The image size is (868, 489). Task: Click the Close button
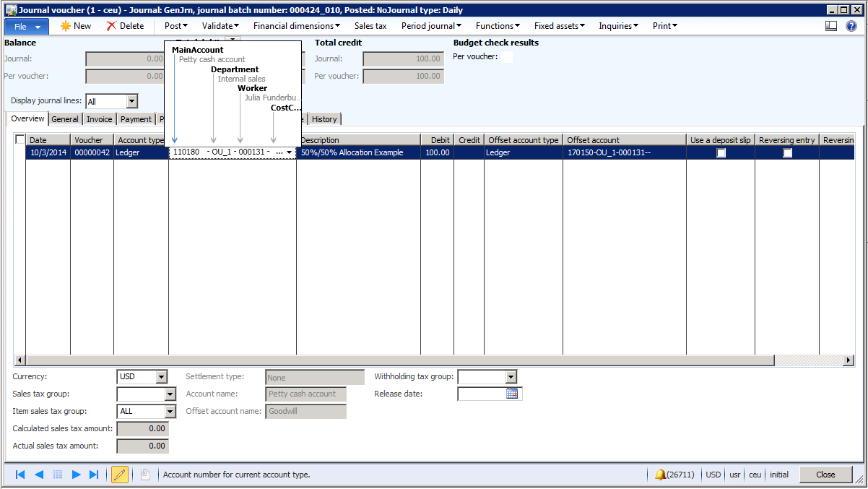825,475
